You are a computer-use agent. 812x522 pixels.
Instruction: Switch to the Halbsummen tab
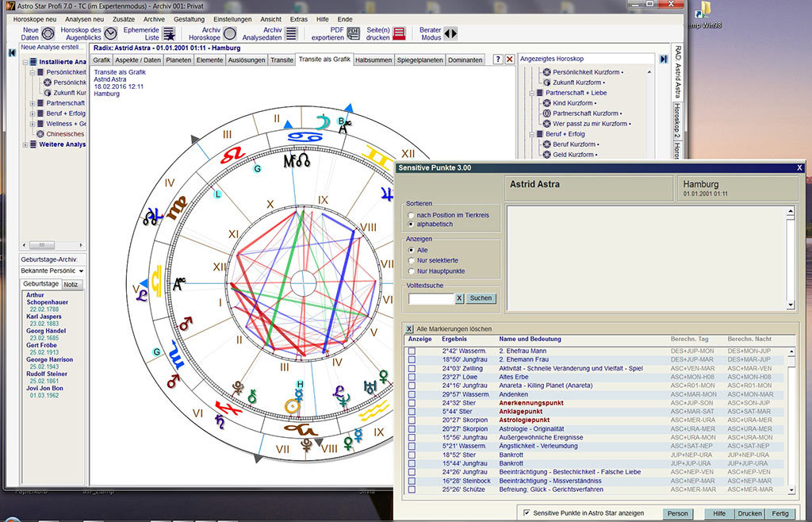point(373,60)
